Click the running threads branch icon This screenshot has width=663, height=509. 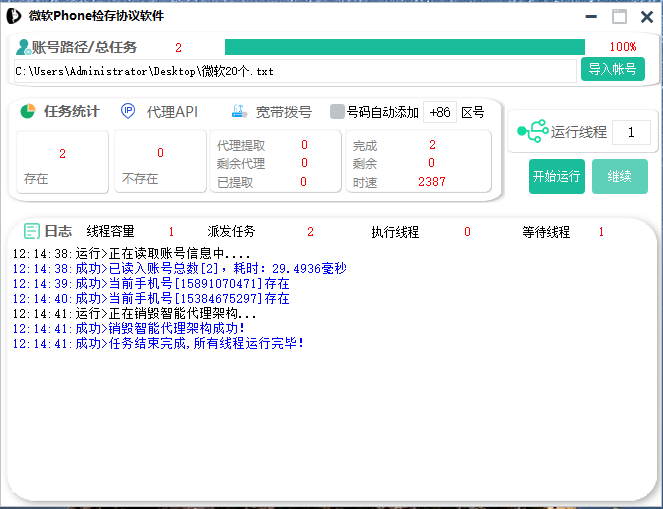(532, 132)
